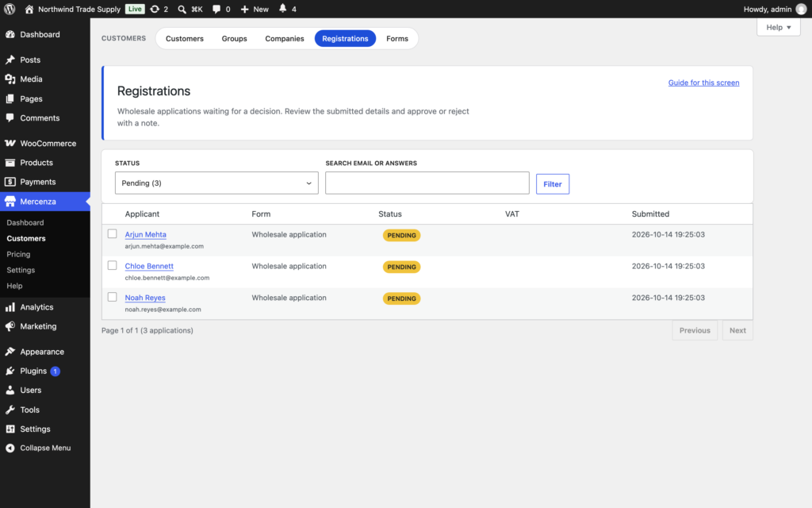
Task: Click the WordPress logo icon
Action: point(10,9)
